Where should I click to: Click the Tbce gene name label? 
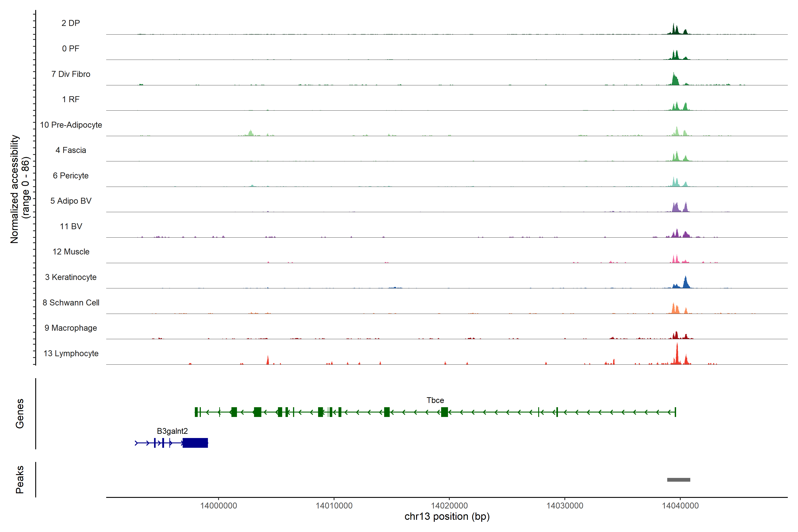[x=435, y=400]
